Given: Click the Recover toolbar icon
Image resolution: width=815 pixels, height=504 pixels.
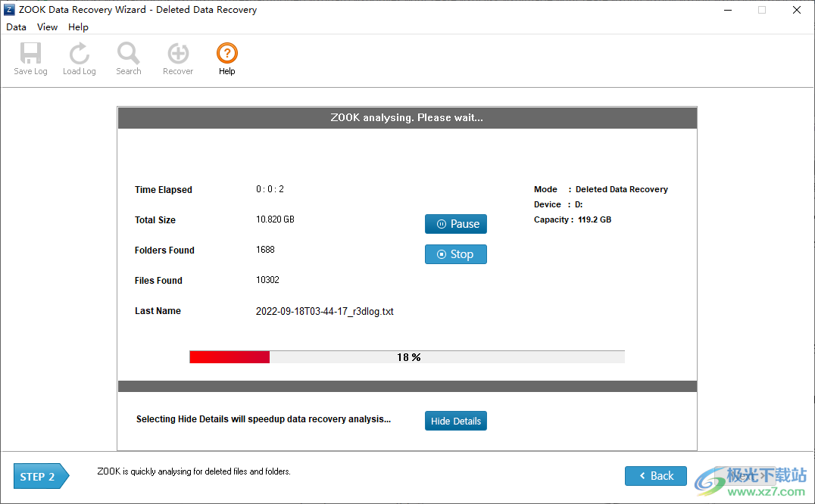Looking at the screenshot, I should coord(177,58).
